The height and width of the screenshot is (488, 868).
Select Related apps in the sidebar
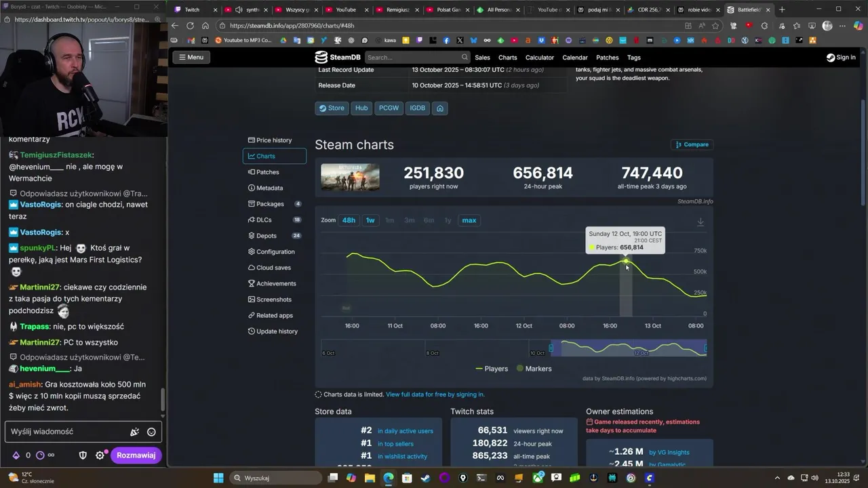pos(274,315)
